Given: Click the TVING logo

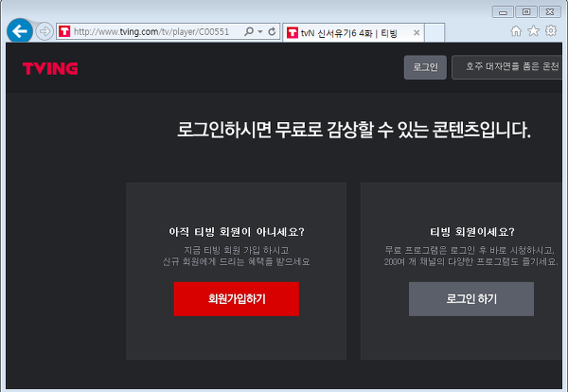Looking at the screenshot, I should (x=50, y=68).
